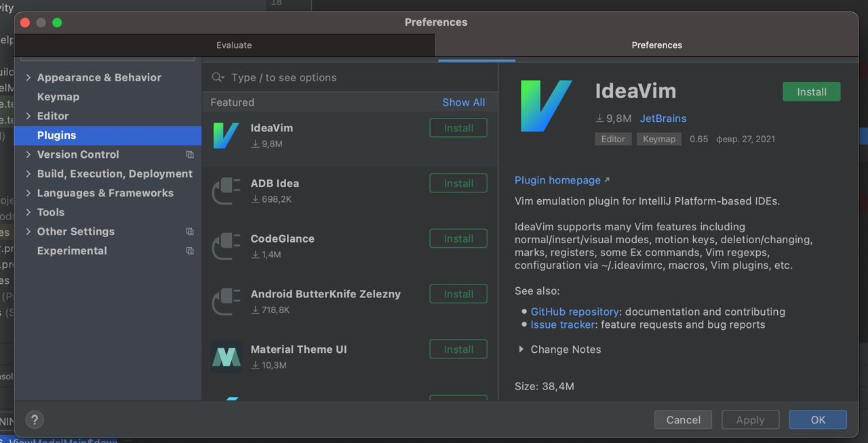Install the CodeGlance plugin
This screenshot has width=868, height=443.
458,239
